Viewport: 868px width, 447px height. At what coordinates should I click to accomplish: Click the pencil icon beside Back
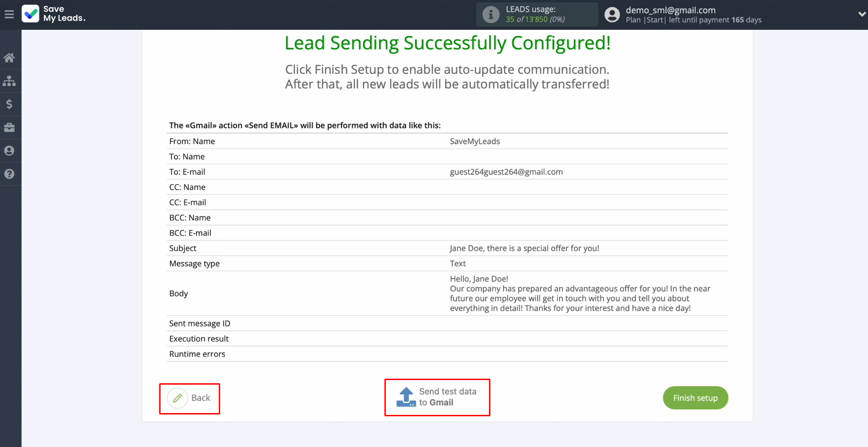click(x=178, y=398)
